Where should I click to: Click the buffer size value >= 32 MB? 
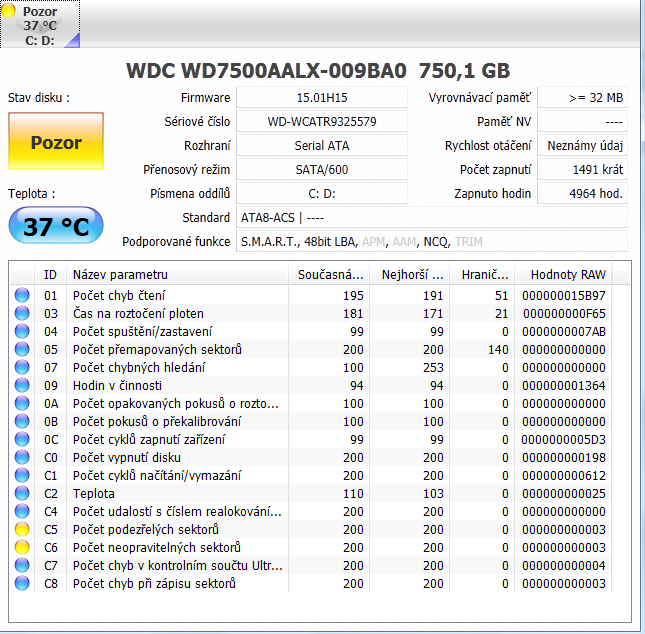pyautogui.click(x=582, y=98)
